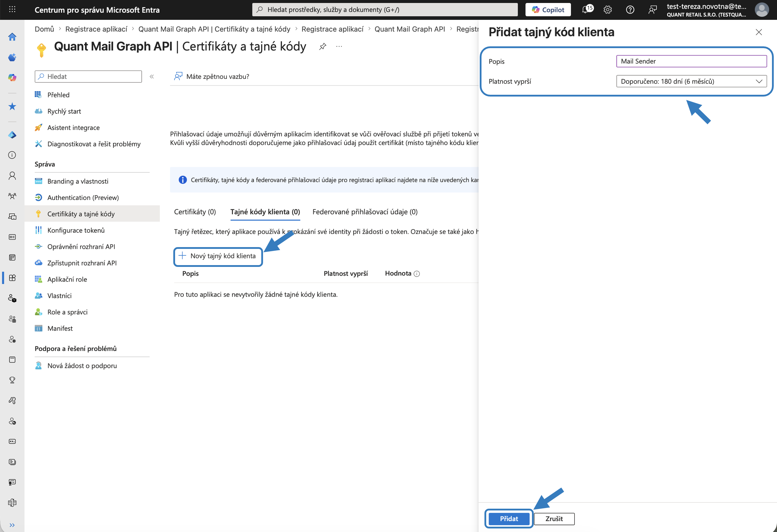Open the app launcher waffle icon
The width and height of the screenshot is (777, 532).
[x=12, y=9]
